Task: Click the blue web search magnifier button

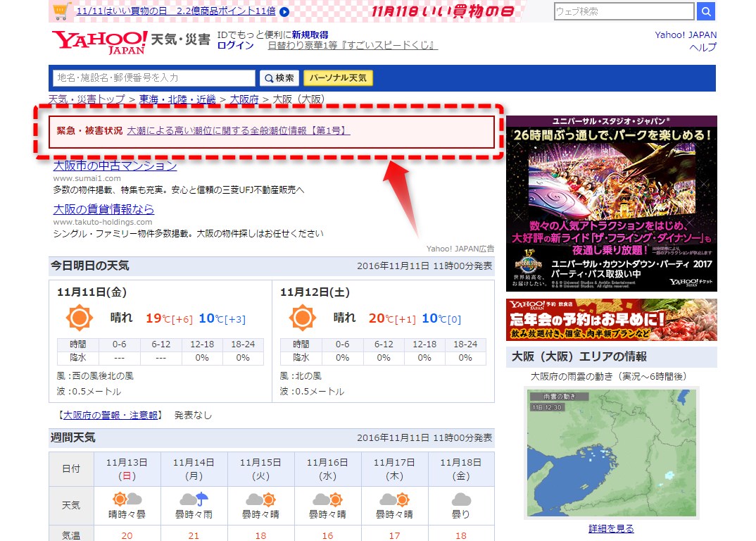Action: click(x=706, y=11)
